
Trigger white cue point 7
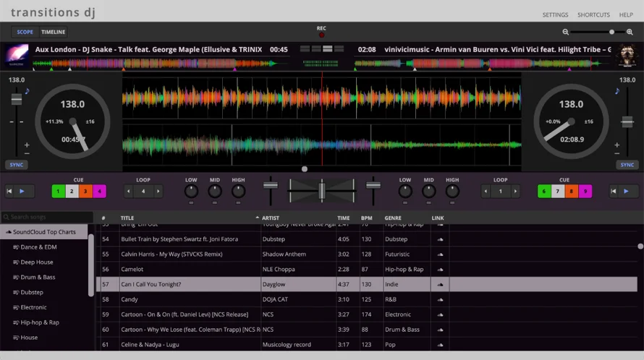point(558,191)
